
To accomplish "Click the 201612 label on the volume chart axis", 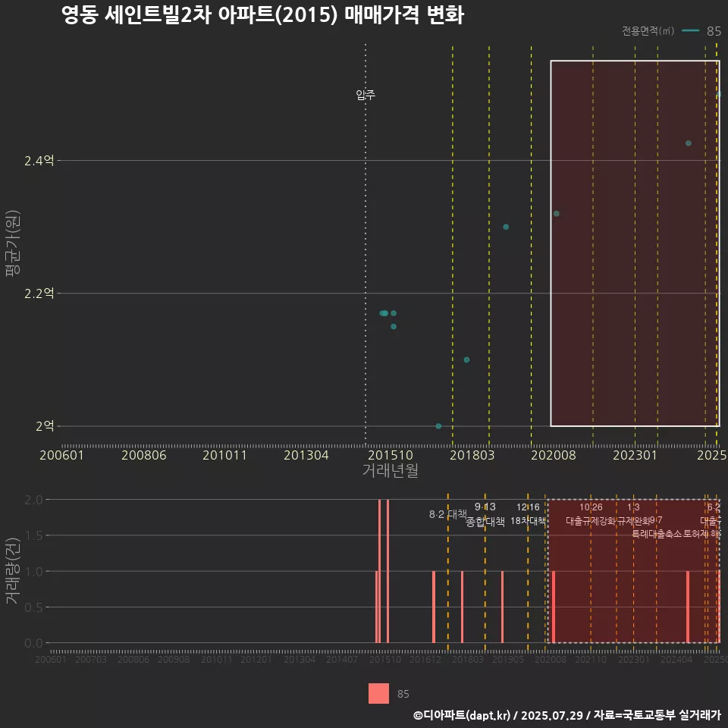I will tap(425, 659).
